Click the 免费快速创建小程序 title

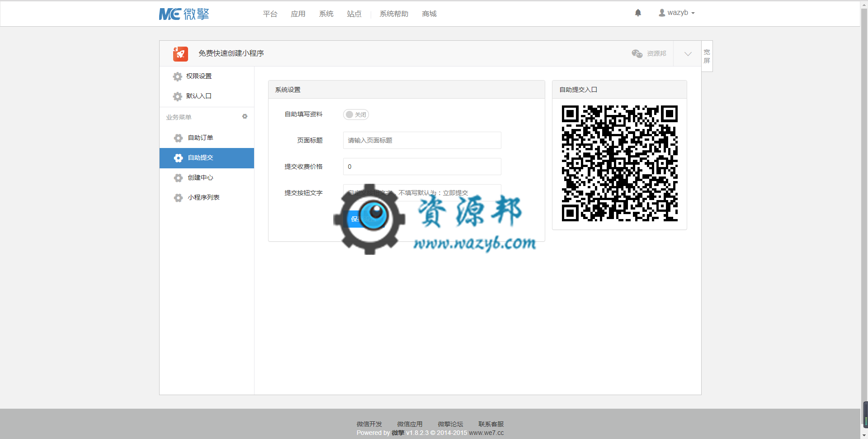(231, 53)
